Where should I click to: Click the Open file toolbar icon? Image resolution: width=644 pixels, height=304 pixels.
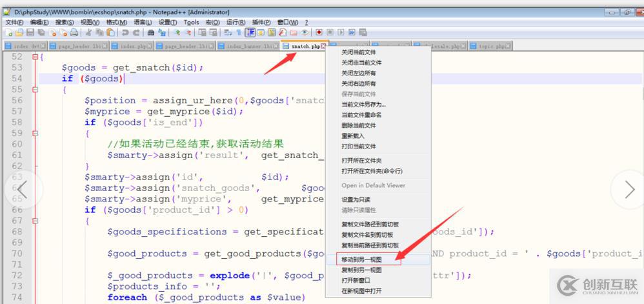coord(19,33)
